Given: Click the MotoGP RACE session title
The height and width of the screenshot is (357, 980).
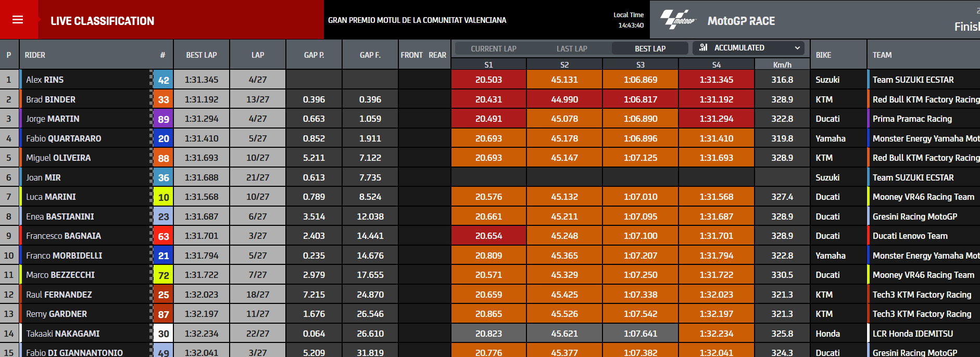Looking at the screenshot, I should pyautogui.click(x=741, y=21).
